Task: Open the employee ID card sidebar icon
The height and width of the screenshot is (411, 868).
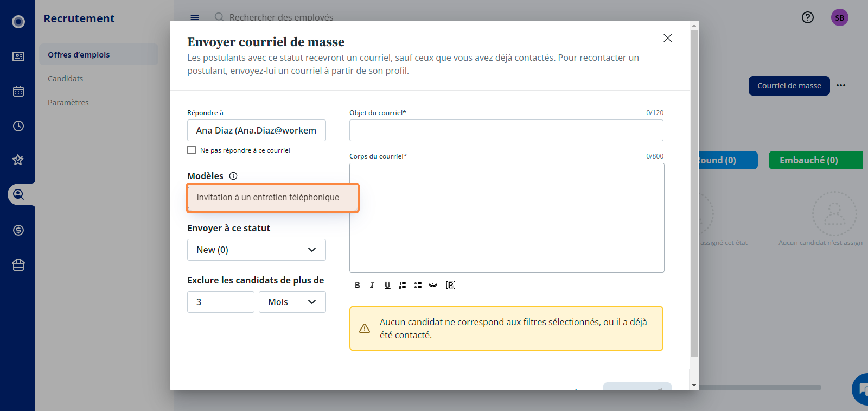Action: point(18,56)
